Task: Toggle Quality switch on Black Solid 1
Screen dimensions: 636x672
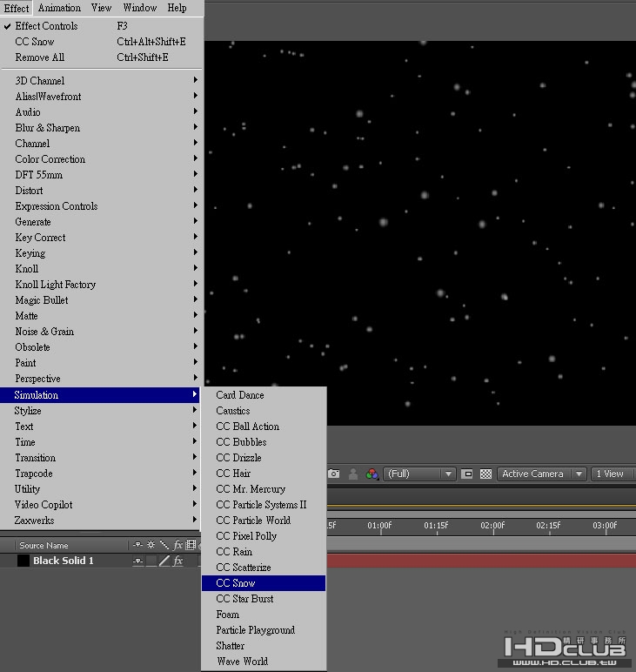Action: pos(164,561)
